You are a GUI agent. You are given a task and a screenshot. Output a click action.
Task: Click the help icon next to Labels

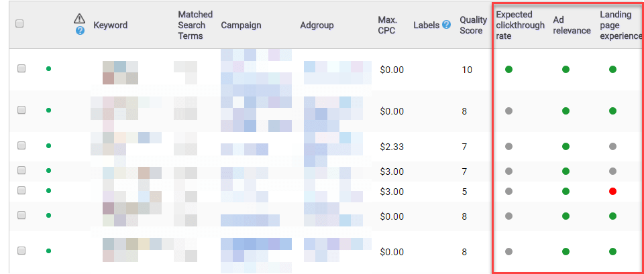coord(446,25)
